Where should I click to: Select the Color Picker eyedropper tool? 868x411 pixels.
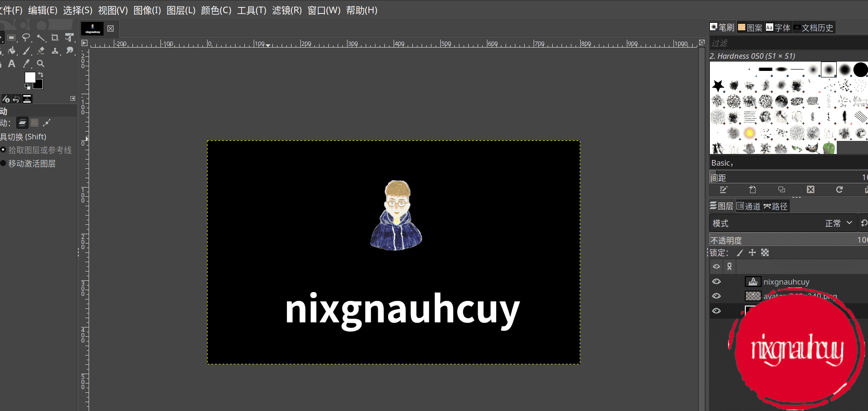pyautogui.click(x=27, y=63)
